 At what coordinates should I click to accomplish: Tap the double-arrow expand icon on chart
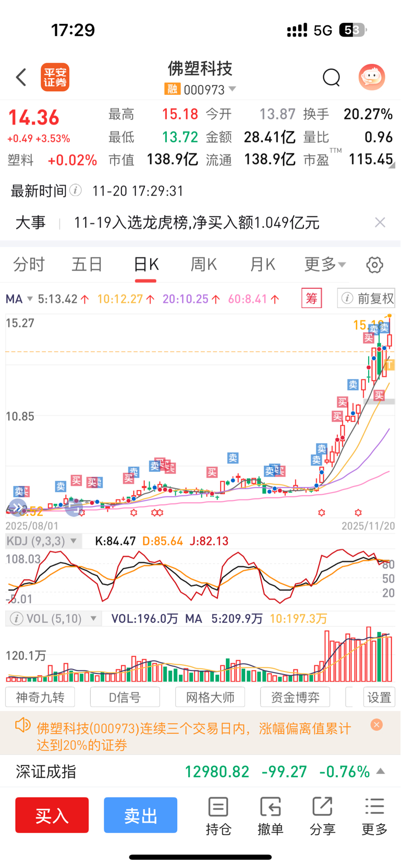[17, 507]
